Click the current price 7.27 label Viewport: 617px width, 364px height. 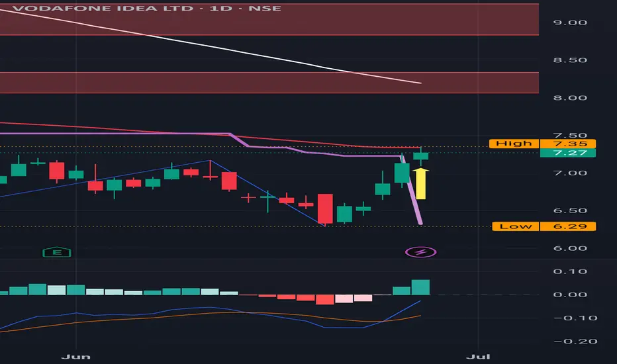[568, 153]
